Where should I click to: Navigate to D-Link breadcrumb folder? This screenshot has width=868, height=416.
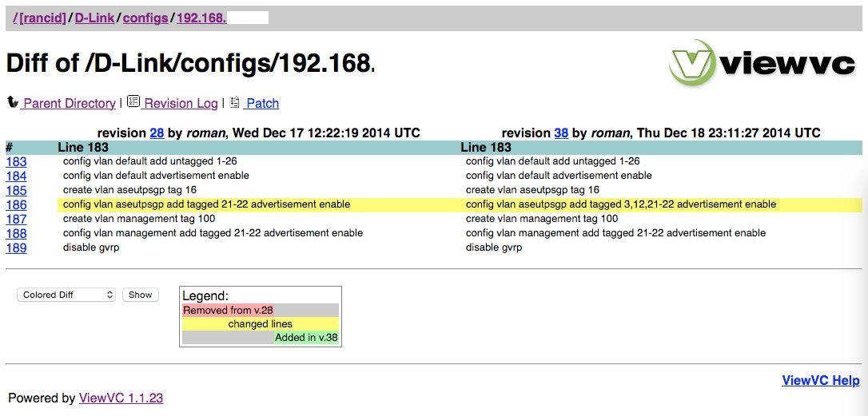click(94, 18)
